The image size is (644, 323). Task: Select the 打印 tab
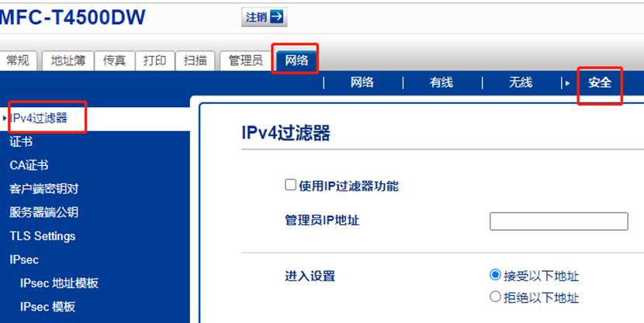[154, 61]
